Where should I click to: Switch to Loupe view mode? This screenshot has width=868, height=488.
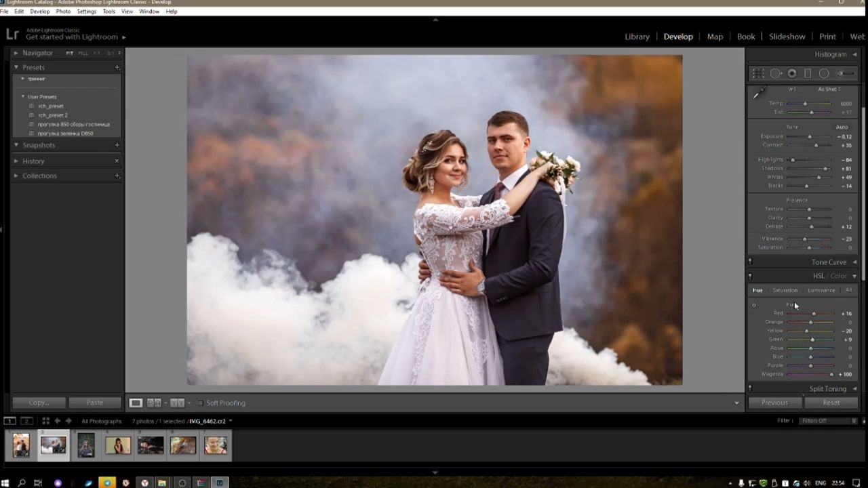136,403
